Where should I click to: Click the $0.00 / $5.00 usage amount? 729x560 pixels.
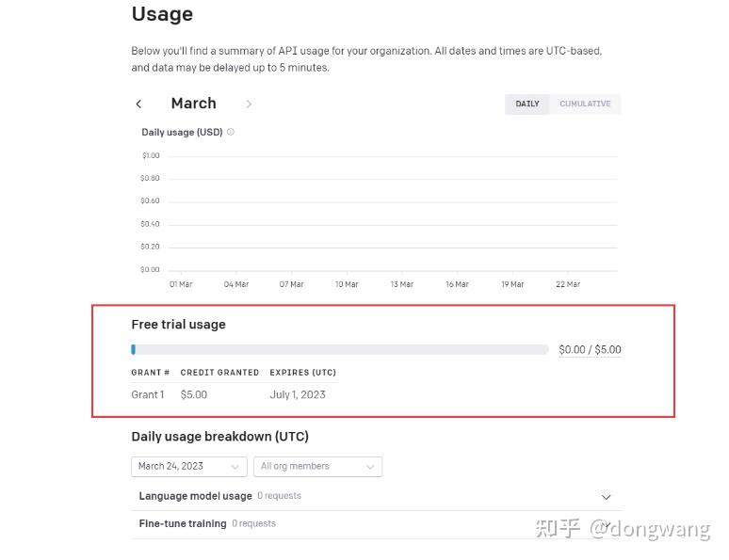tap(590, 349)
